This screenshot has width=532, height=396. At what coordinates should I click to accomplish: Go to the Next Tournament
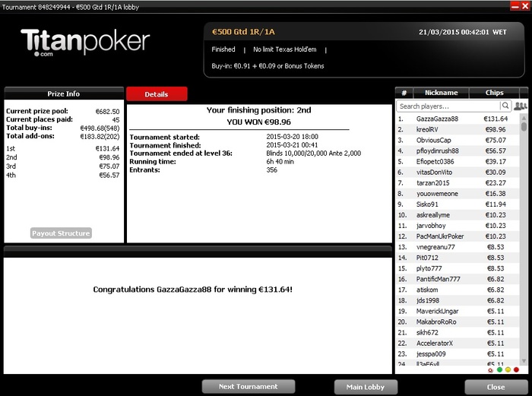[249, 386]
